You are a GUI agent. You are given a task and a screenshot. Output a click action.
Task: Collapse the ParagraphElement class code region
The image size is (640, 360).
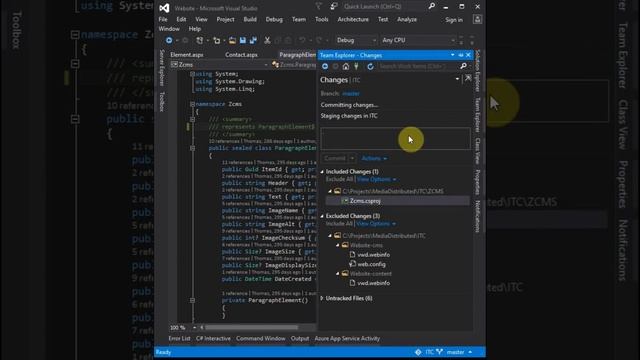[x=192, y=148]
